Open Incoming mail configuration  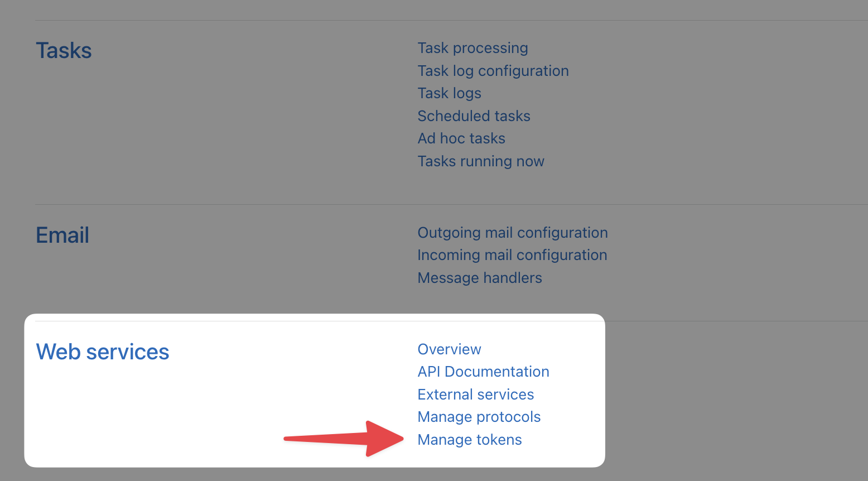coord(512,255)
